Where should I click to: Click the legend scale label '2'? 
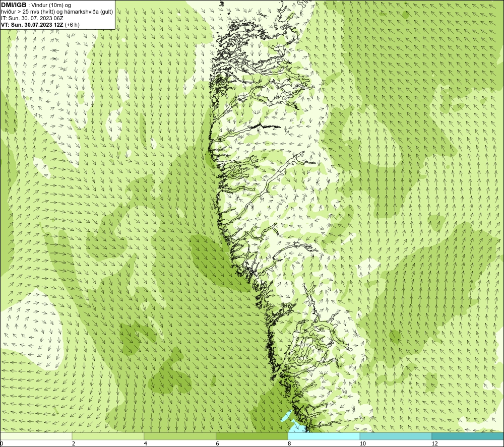[74, 444]
